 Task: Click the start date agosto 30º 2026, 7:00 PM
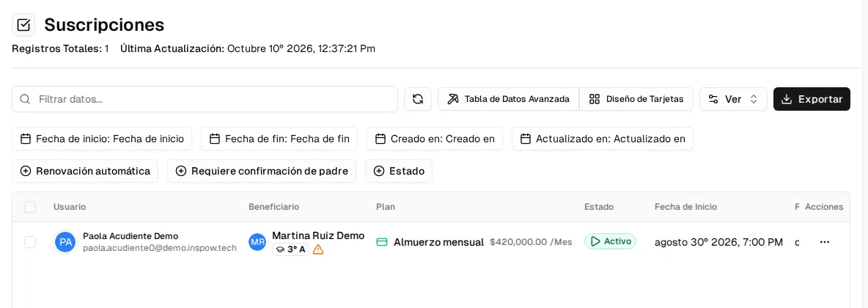click(x=719, y=242)
